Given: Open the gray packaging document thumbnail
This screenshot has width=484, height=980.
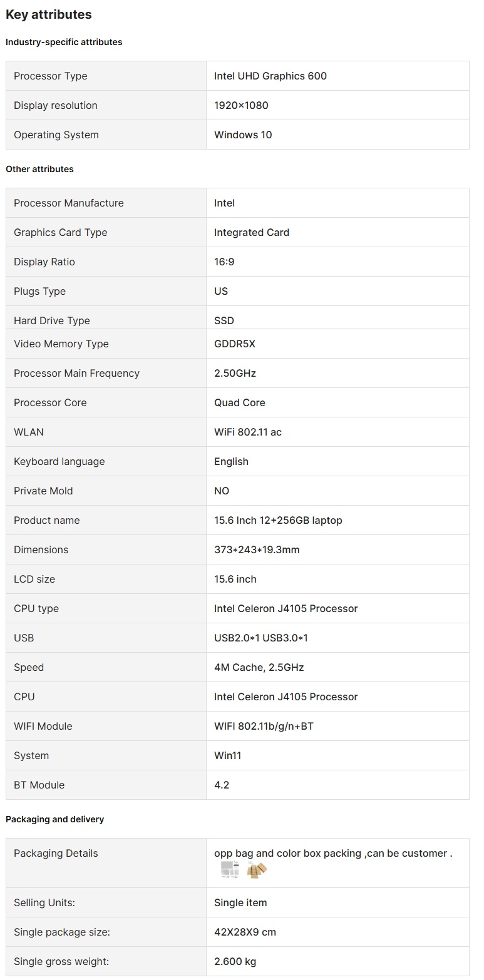Looking at the screenshot, I should [230, 869].
